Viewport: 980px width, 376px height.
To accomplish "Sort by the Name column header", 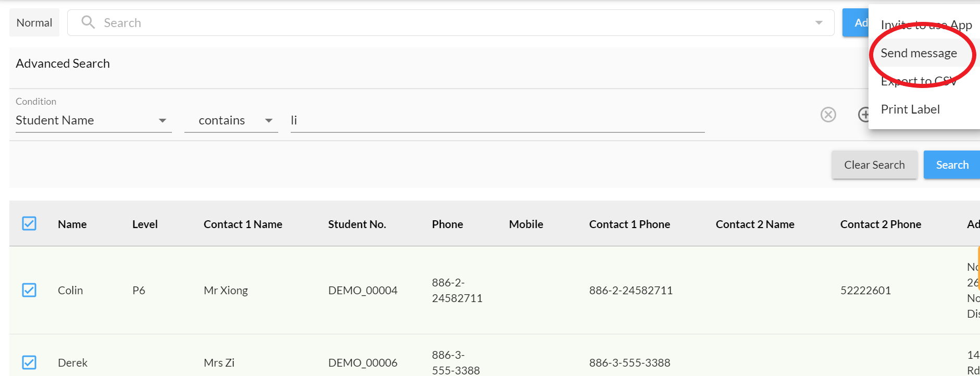I will [x=72, y=224].
